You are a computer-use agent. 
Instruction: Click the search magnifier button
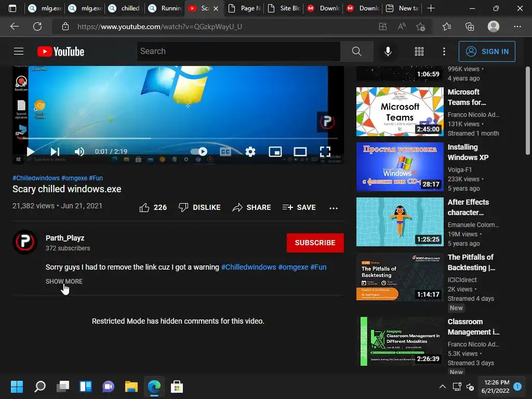tap(356, 51)
